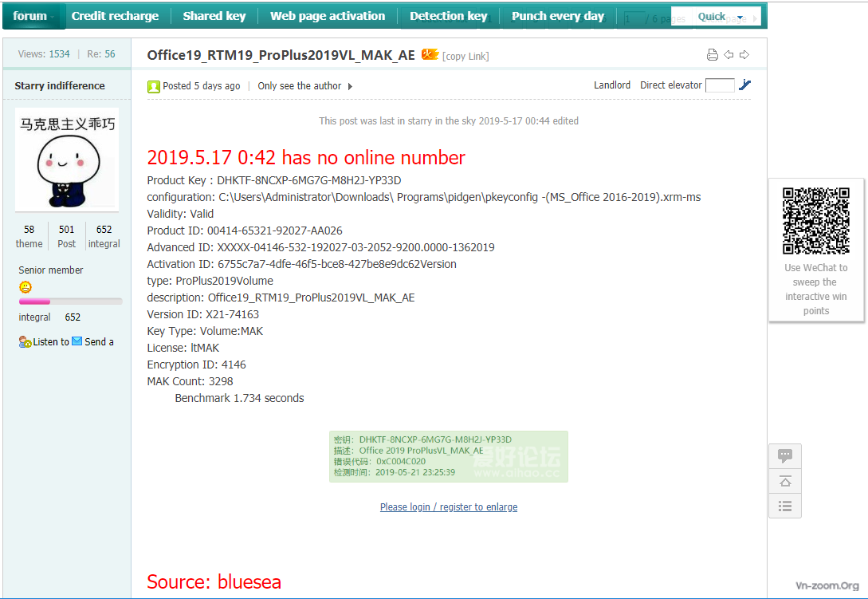Click Send a message envelope icon
Image resolution: width=868 pixels, height=599 pixels.
coord(77,341)
